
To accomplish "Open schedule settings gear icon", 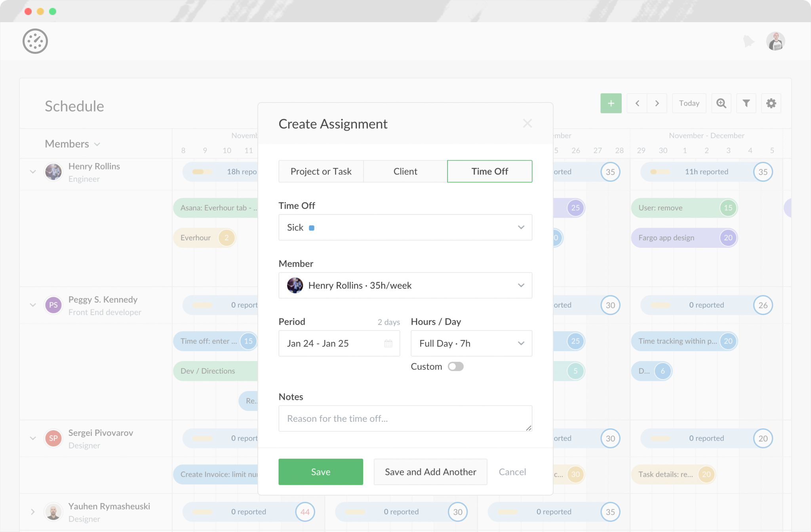I will tap(771, 103).
